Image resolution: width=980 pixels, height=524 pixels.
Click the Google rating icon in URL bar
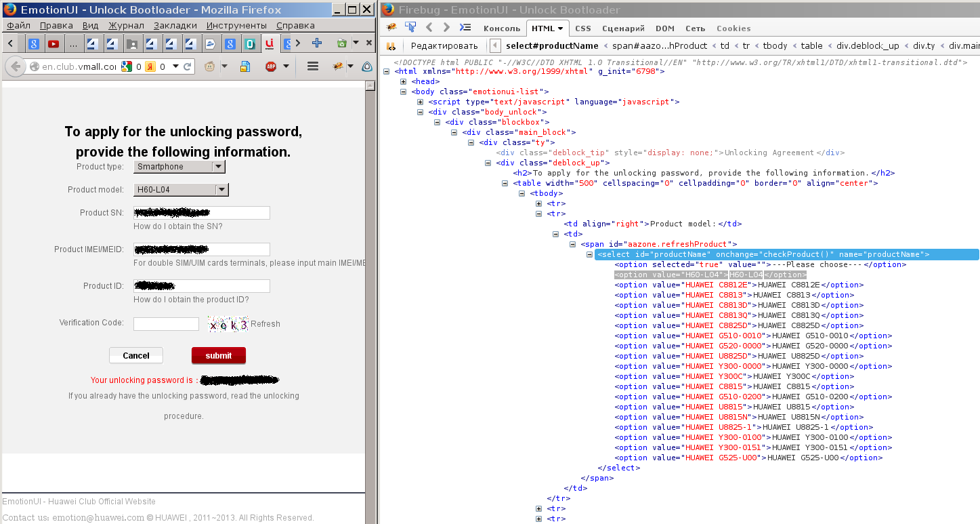[x=126, y=66]
